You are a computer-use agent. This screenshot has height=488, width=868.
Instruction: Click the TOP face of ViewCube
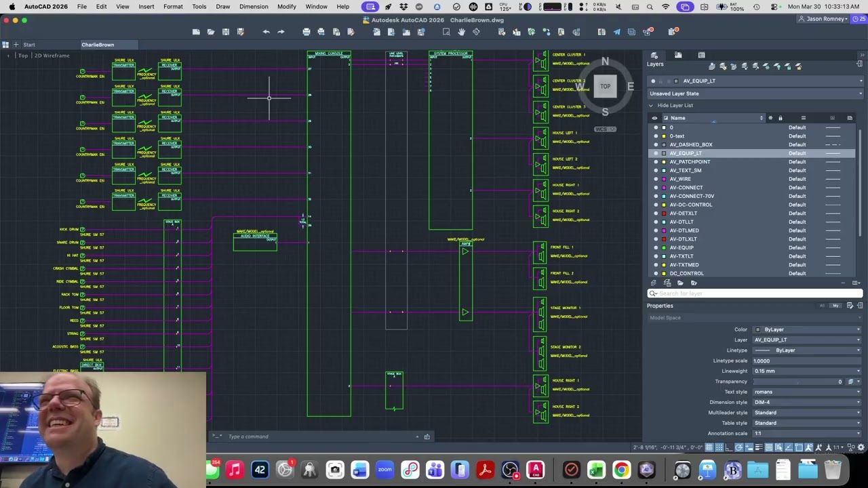click(605, 86)
